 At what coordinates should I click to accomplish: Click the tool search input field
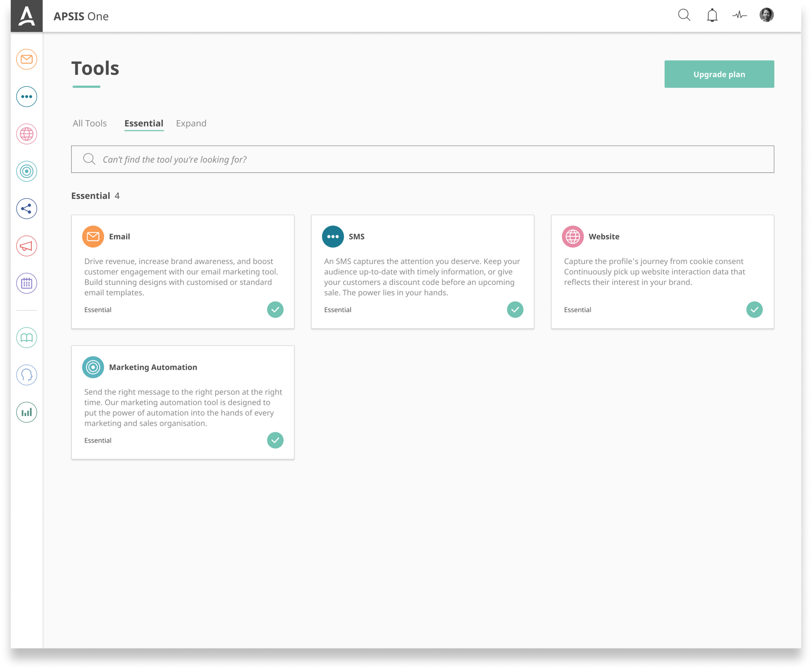tap(423, 159)
